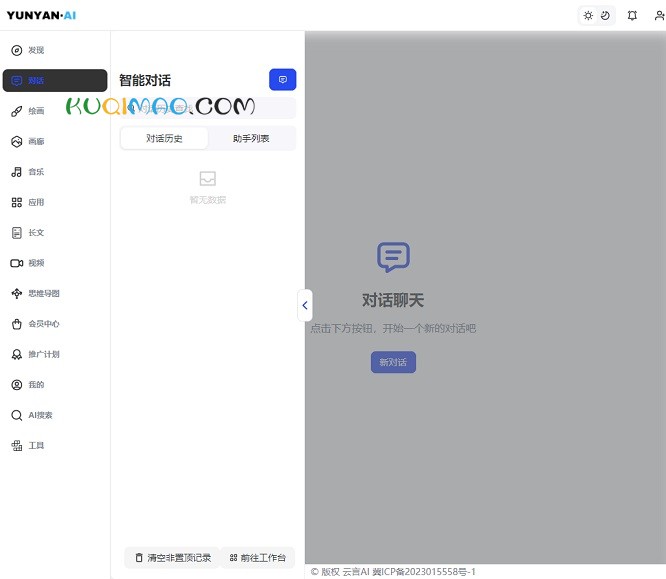Viewport: 666px width, 579px height.
Task: Open the 音乐 (Music) section
Action: (x=36, y=172)
